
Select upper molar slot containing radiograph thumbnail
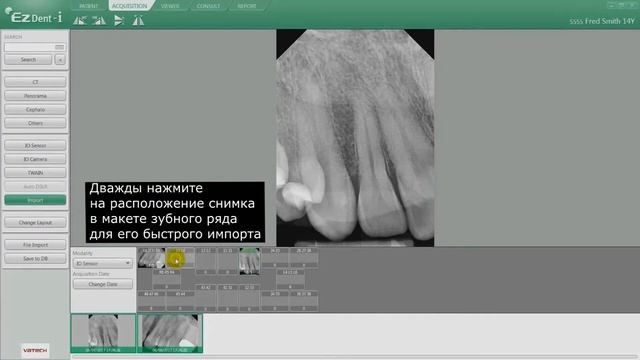tap(151, 258)
